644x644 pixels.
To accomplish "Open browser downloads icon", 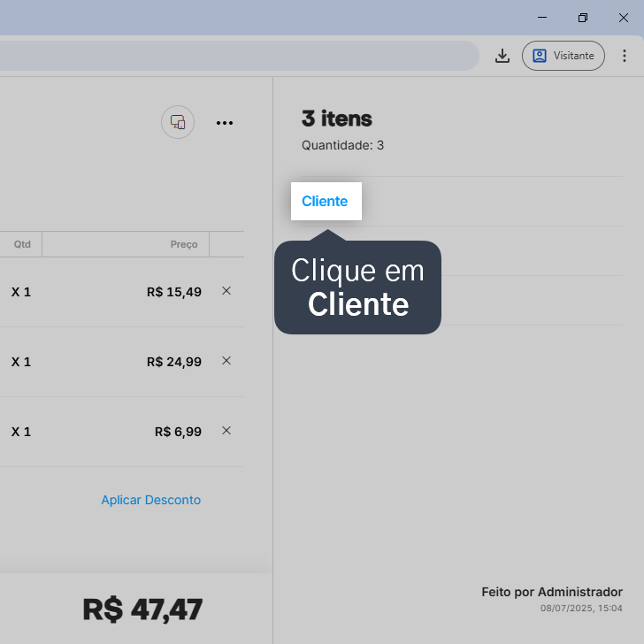I will [x=502, y=56].
